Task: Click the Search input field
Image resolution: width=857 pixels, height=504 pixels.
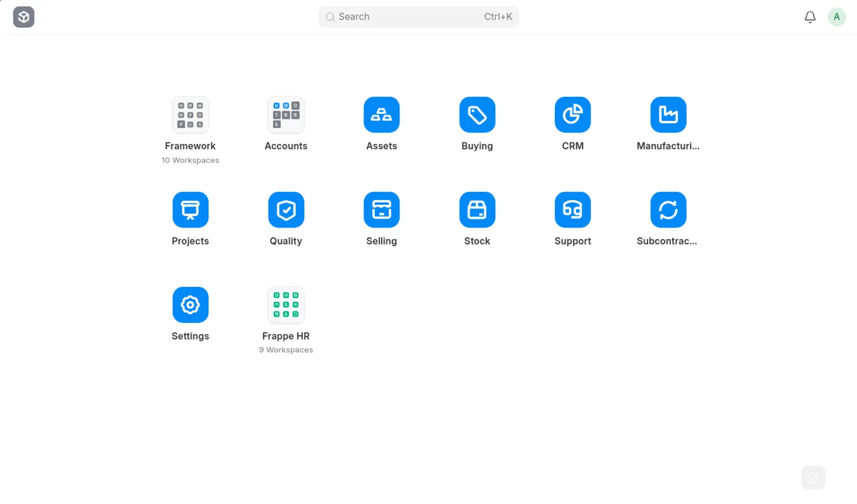Action: 410,17
